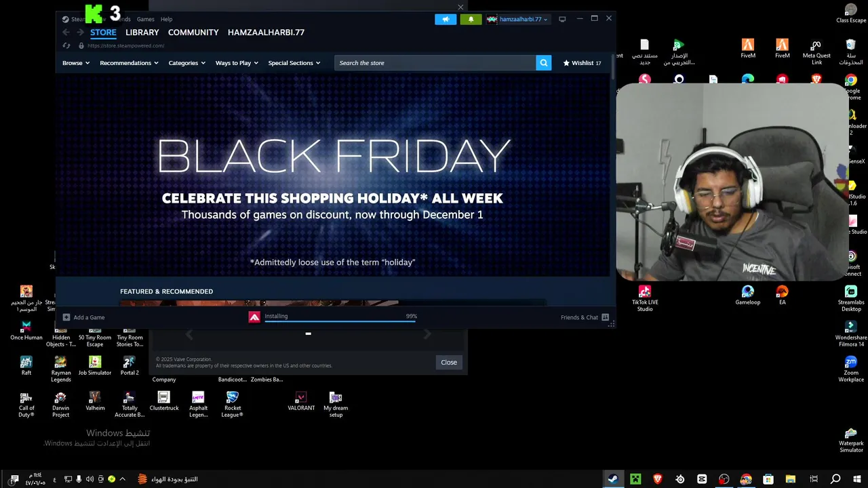Launch the Rocket League desktop shortcut
The image size is (868, 488).
[x=233, y=405]
